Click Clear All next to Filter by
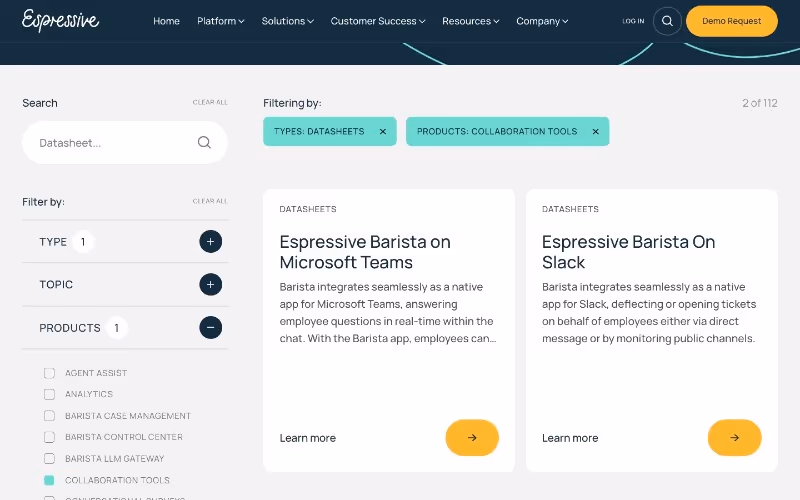The width and height of the screenshot is (800, 500). pos(210,201)
